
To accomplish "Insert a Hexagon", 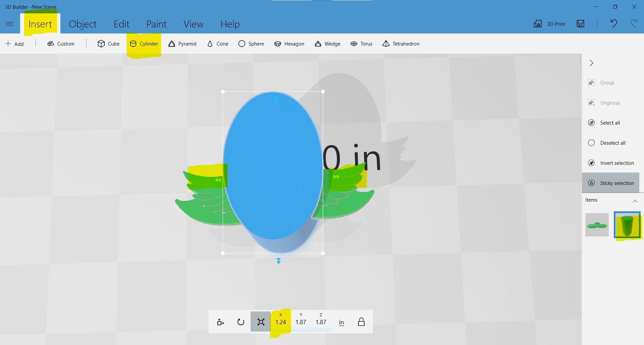I will (289, 44).
